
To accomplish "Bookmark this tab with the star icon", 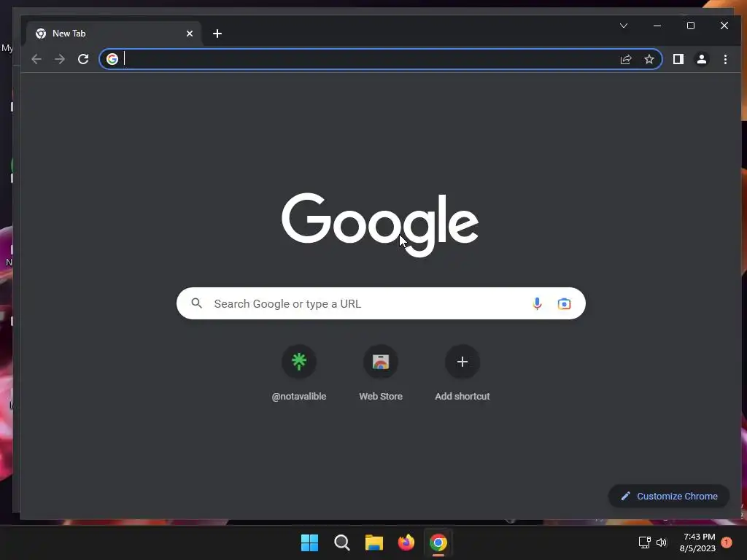I will [649, 59].
